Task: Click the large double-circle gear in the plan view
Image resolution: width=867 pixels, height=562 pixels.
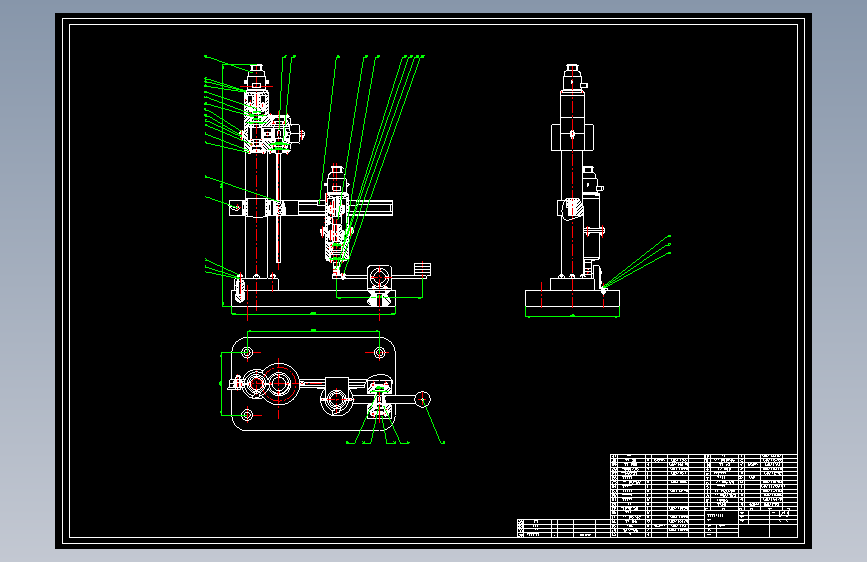Action: point(279,383)
